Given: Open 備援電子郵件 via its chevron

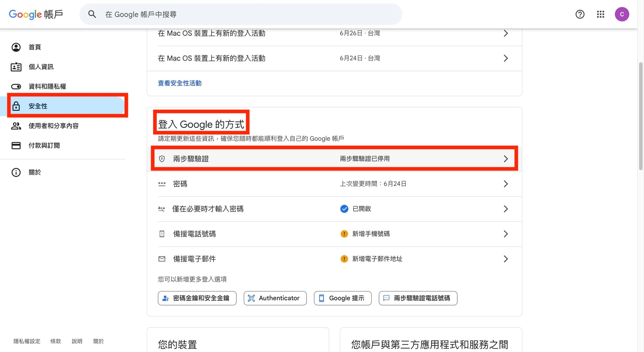Looking at the screenshot, I should [x=506, y=259].
